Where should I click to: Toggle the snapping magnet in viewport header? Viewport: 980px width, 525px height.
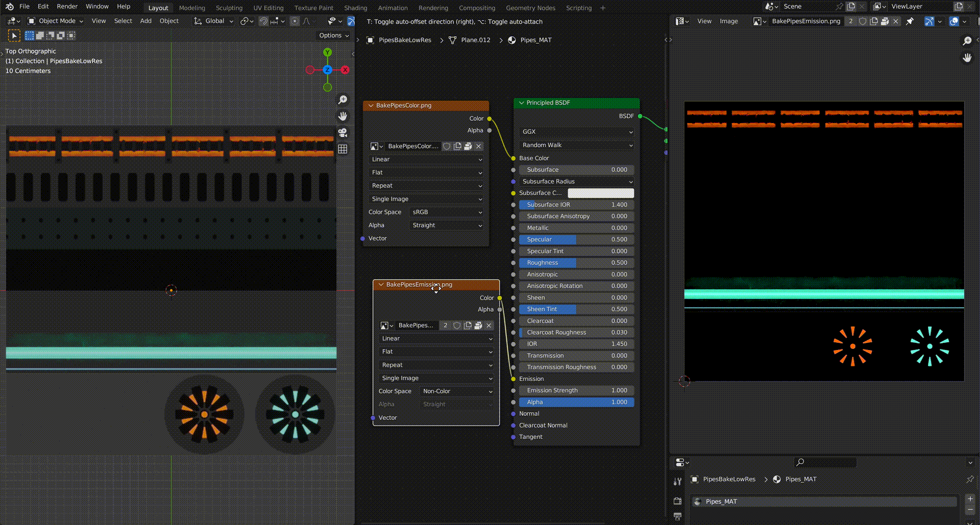point(263,21)
